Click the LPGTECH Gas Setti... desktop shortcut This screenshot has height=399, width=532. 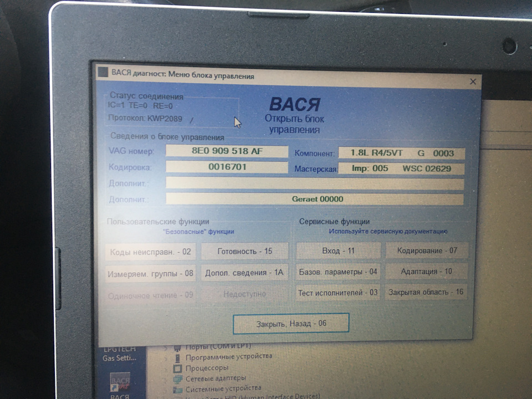[x=120, y=354]
